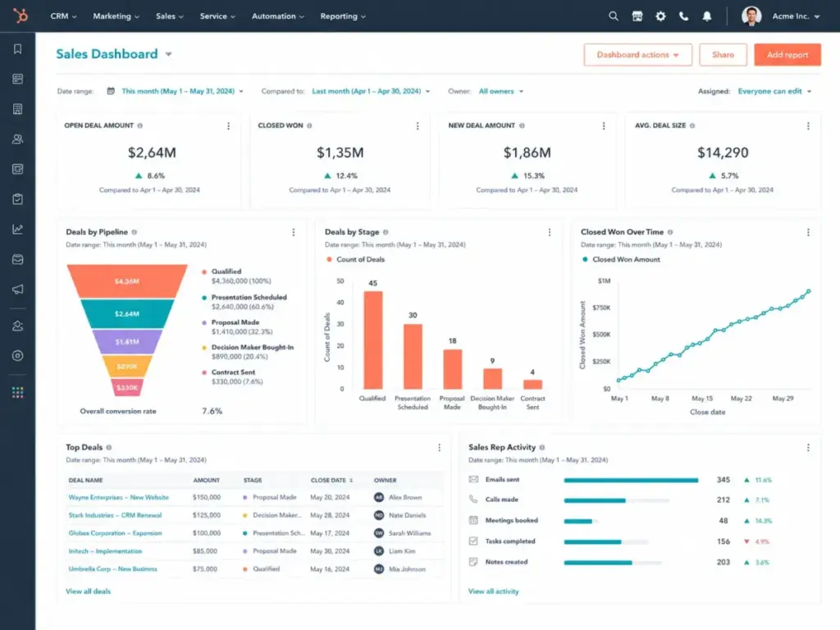Click the teal $2.64M funnel segment

pos(127,314)
